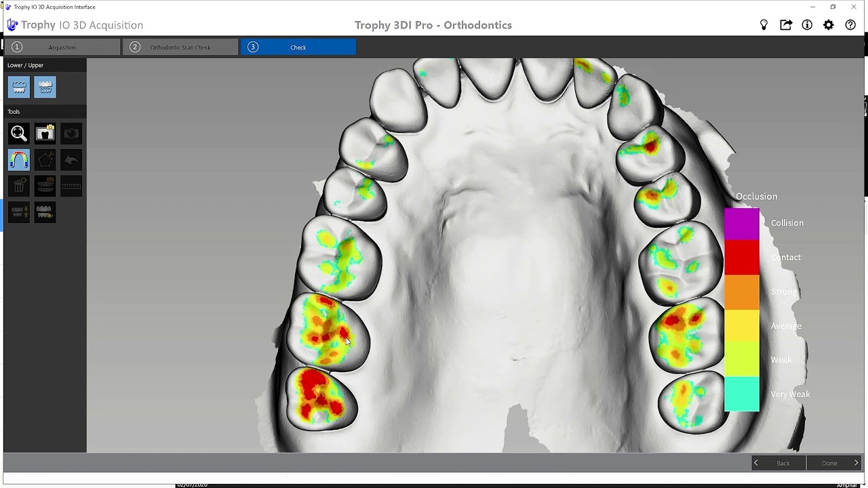Image resolution: width=868 pixels, height=488 pixels.
Task: Click the Tools panel header
Action: (x=45, y=112)
